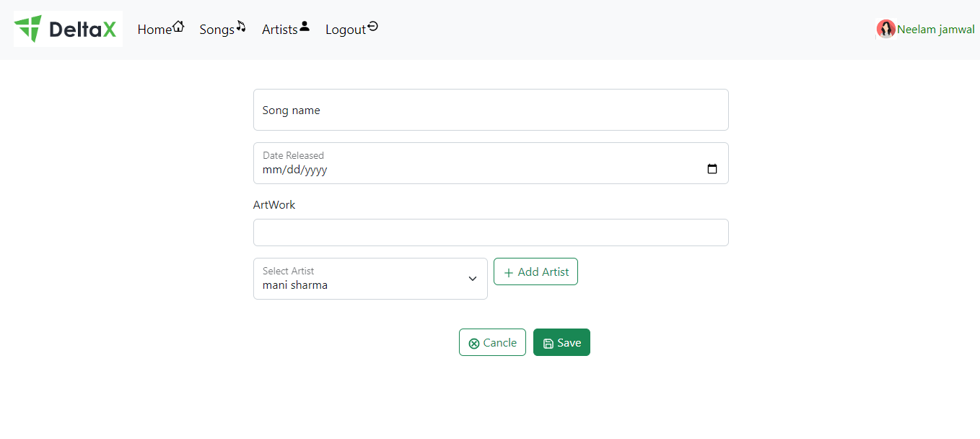Click the circled X icon on Cancle button
Screen dimensions: 980x439
click(x=475, y=342)
